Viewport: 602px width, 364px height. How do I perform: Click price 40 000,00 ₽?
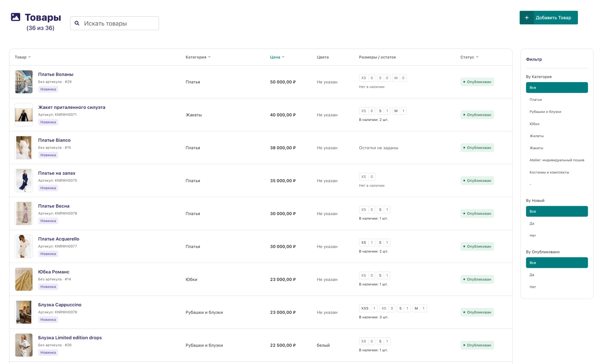pos(283,115)
